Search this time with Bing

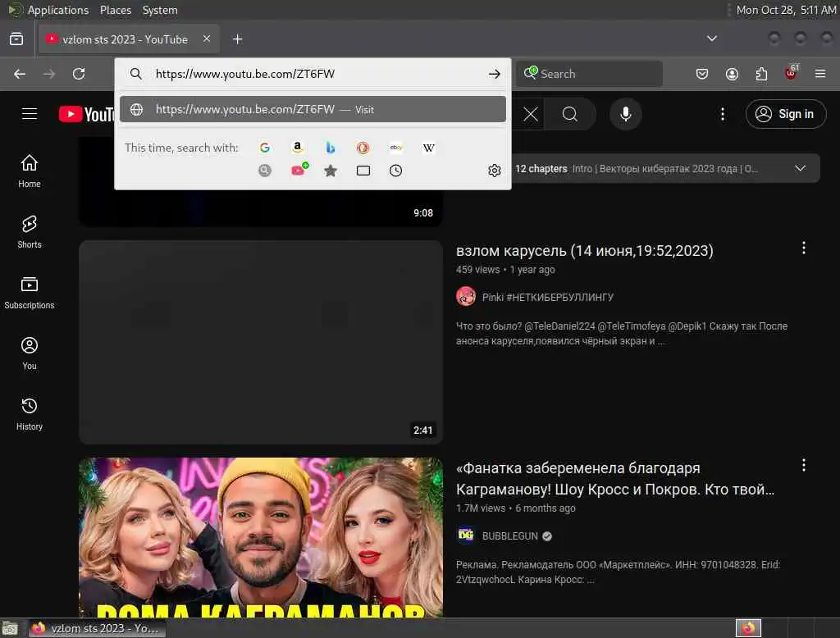330,148
